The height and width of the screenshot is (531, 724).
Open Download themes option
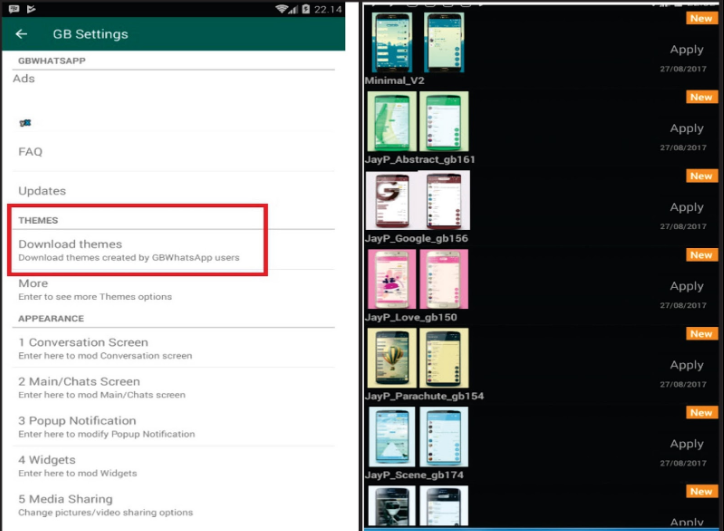[173, 250]
